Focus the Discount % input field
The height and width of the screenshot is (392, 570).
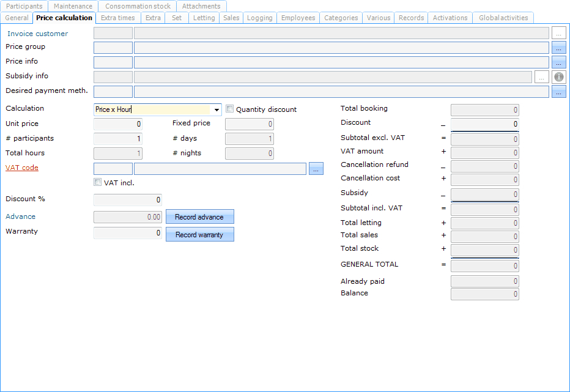pyautogui.click(x=127, y=199)
